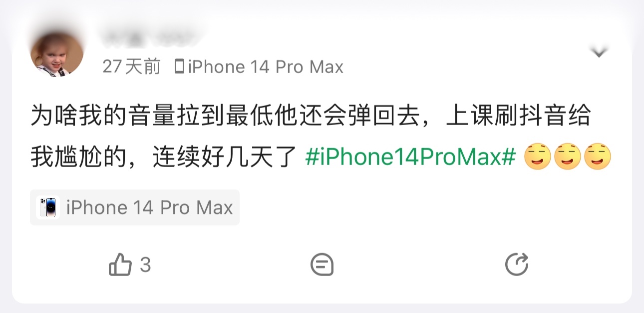Tap the 27天前 timestamp

coord(132,66)
